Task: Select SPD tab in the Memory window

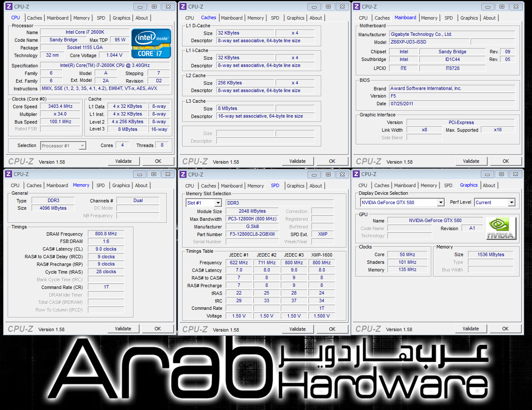Action: [x=101, y=185]
